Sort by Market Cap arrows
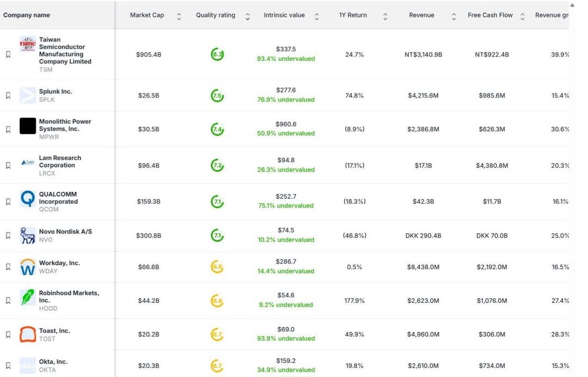This screenshot has width=588, height=377. click(x=179, y=16)
